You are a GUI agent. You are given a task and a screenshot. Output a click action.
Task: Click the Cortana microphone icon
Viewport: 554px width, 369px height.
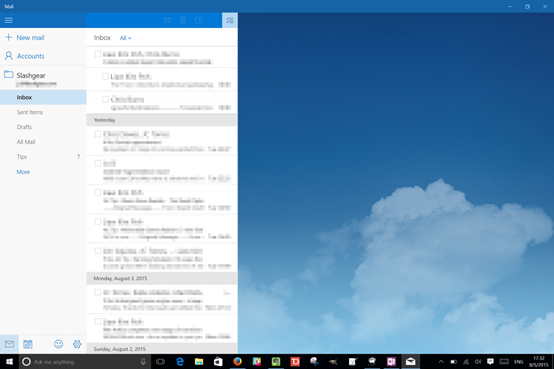point(143,362)
